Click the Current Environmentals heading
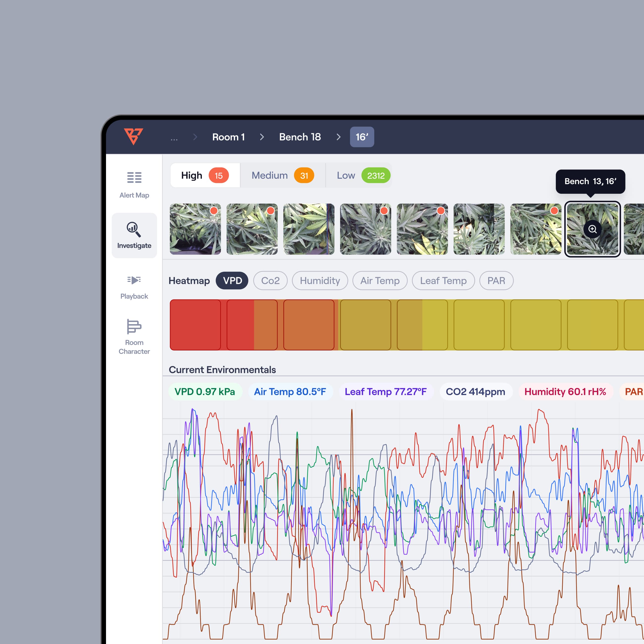 click(x=222, y=370)
